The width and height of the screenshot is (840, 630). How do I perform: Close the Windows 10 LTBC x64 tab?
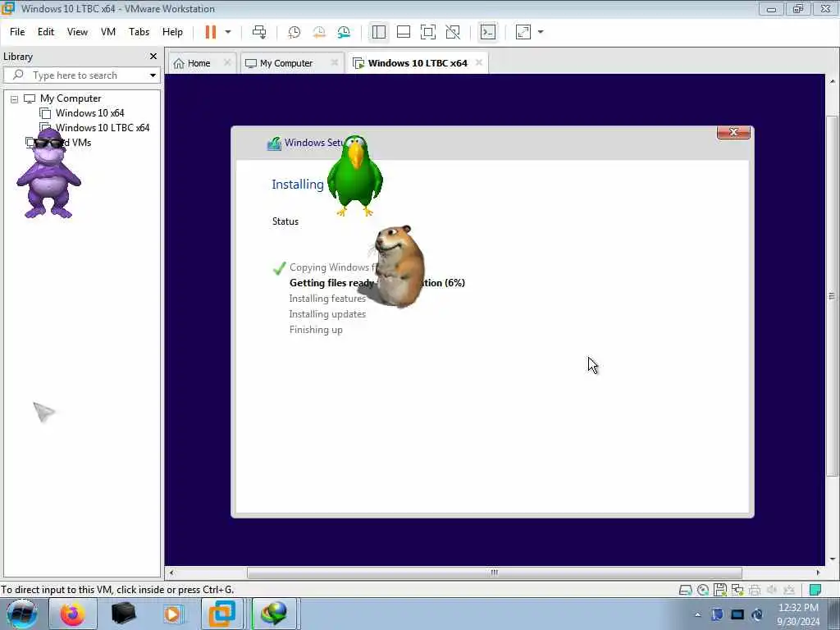tap(479, 62)
